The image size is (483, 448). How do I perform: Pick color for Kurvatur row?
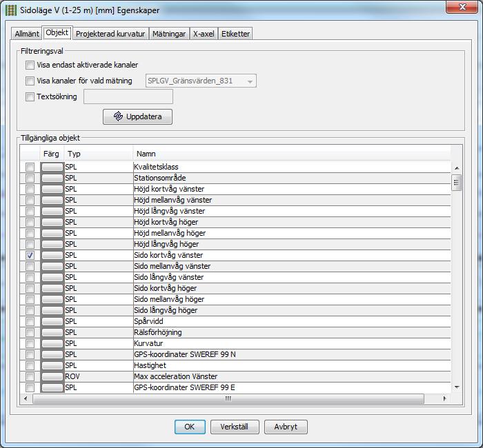pyautogui.click(x=52, y=343)
